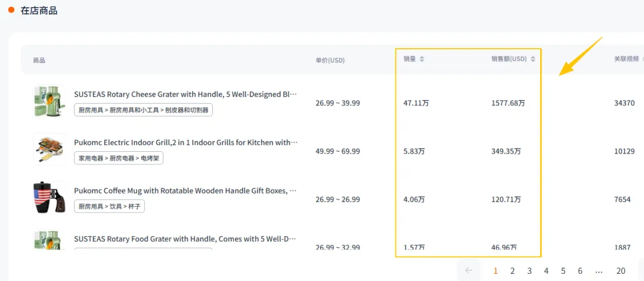The width and height of the screenshot is (644, 281).
Task: Open SUSTEAS Rotary Food Grater thumbnail
Action: 50,240
